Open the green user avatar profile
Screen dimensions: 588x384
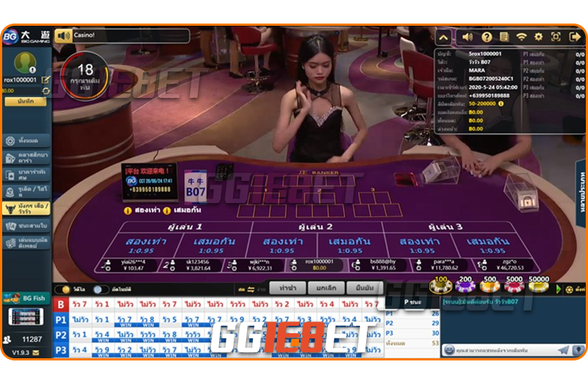25,63
